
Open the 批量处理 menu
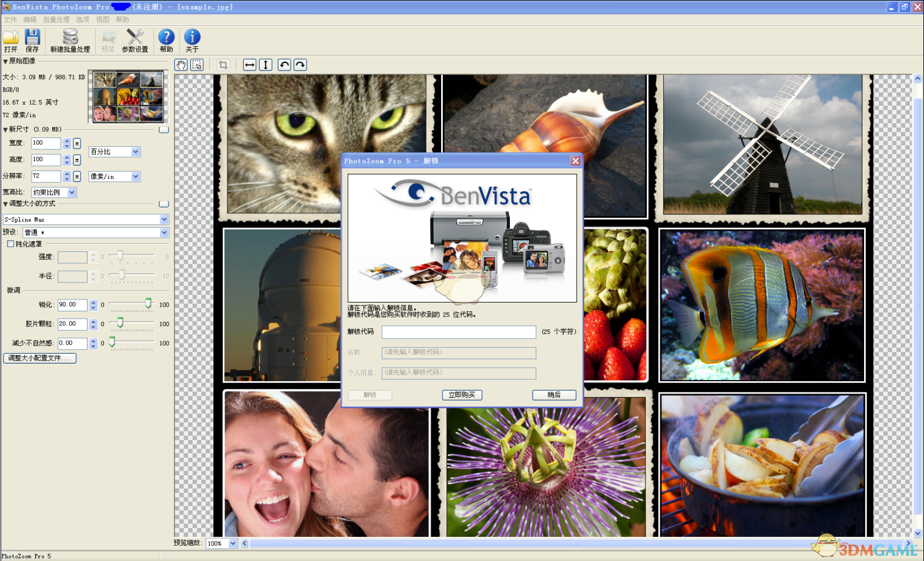pyautogui.click(x=56, y=20)
